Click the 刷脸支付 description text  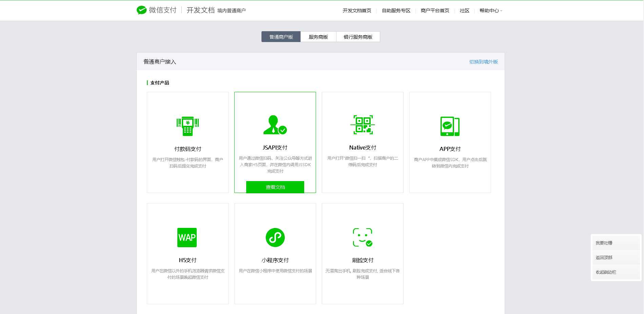(x=363, y=274)
